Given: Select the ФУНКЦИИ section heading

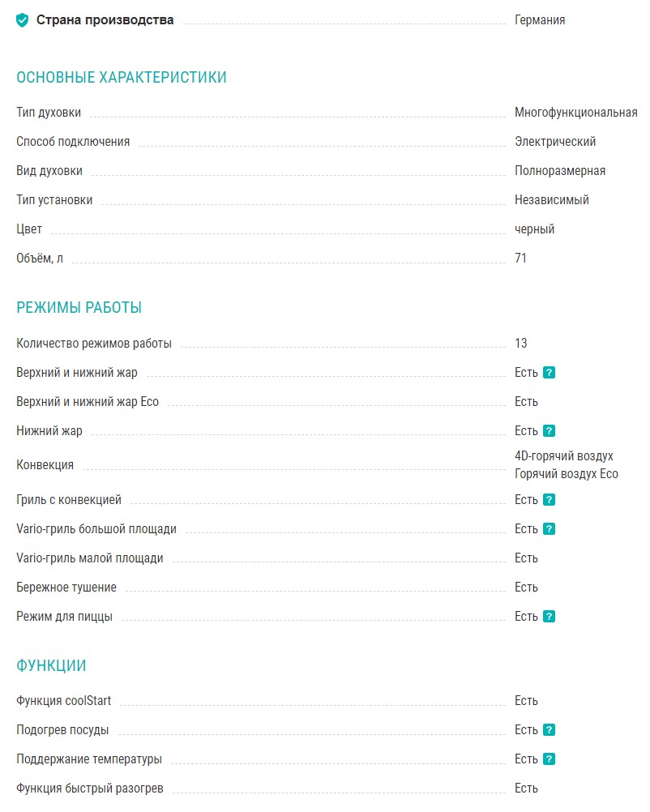Looking at the screenshot, I should tap(51, 666).
